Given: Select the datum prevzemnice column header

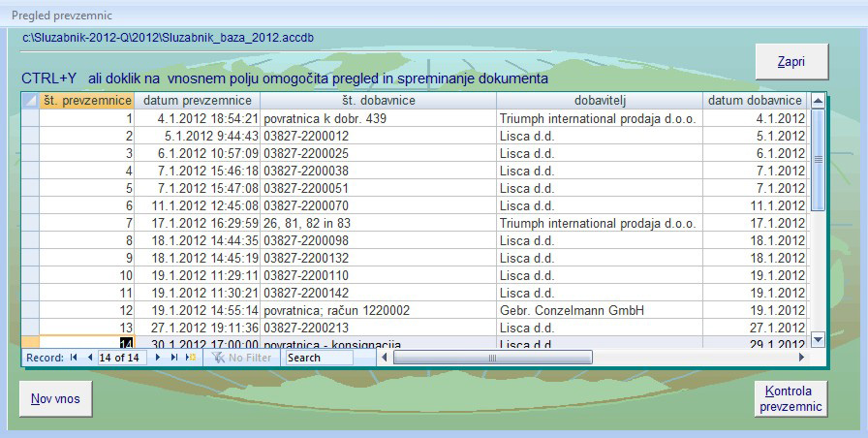Looking at the screenshot, I should point(197,101).
